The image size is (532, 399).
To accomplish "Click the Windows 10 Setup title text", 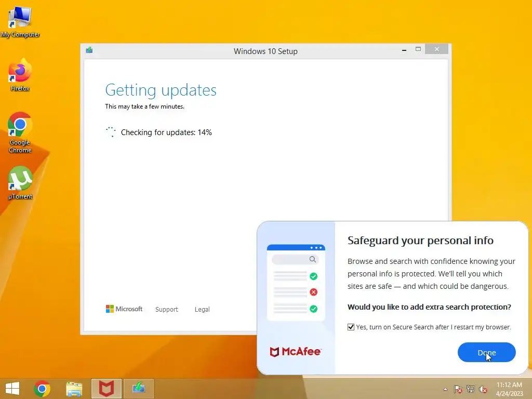I will pyautogui.click(x=265, y=51).
